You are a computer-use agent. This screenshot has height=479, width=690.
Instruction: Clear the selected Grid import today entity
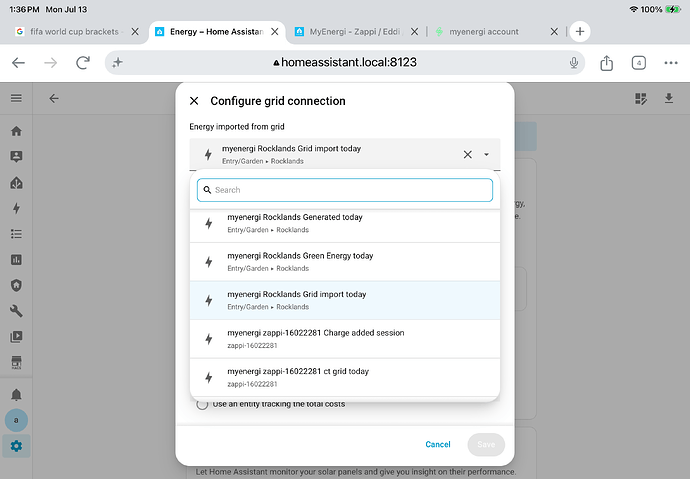point(468,154)
